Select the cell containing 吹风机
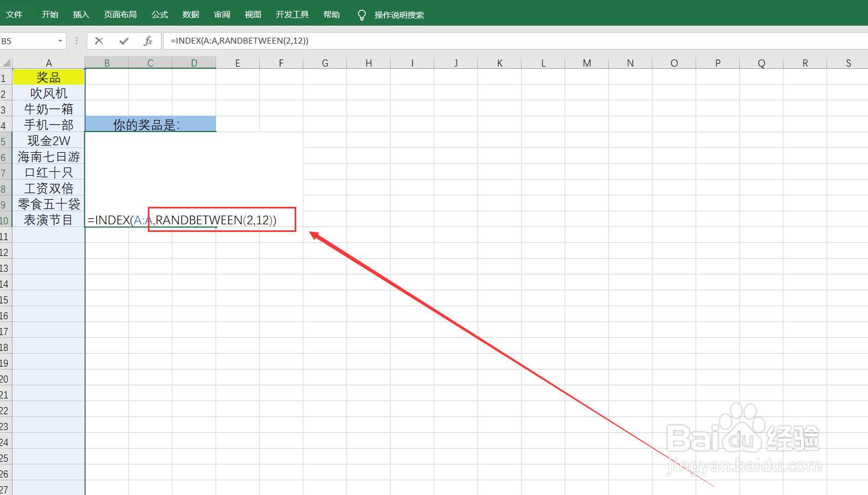Image resolution: width=868 pixels, height=495 pixels. pyautogui.click(x=49, y=93)
